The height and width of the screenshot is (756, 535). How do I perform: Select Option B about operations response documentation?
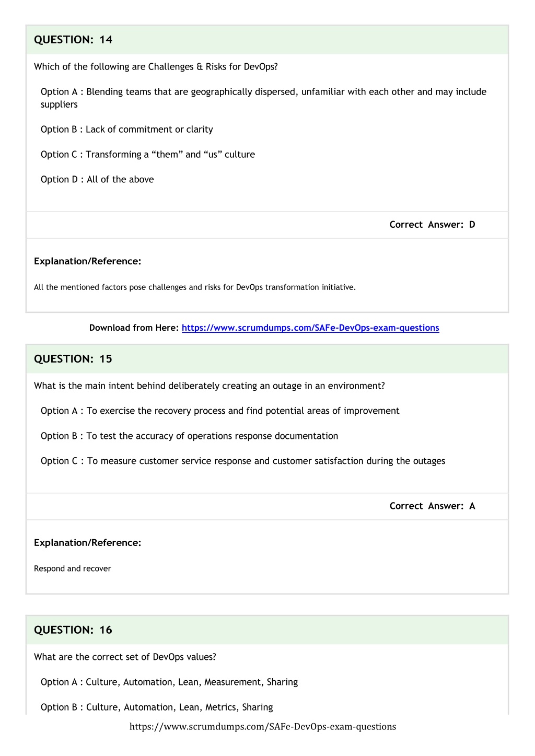[x=189, y=436]
